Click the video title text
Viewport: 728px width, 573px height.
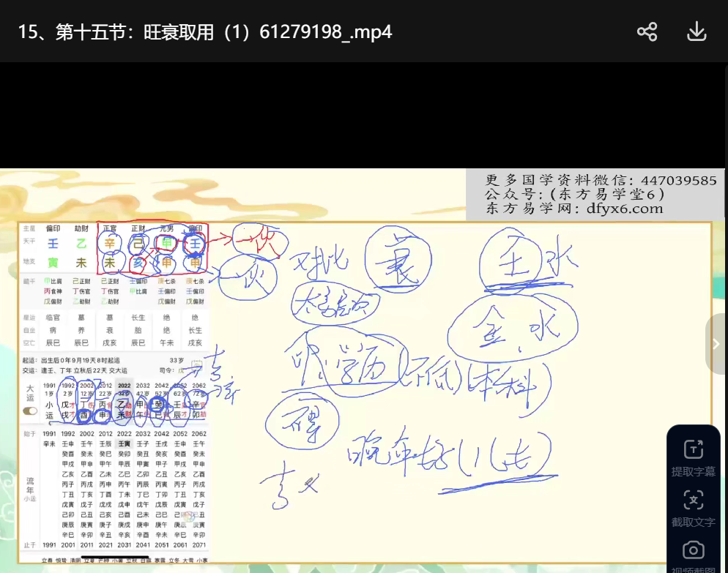205,32
